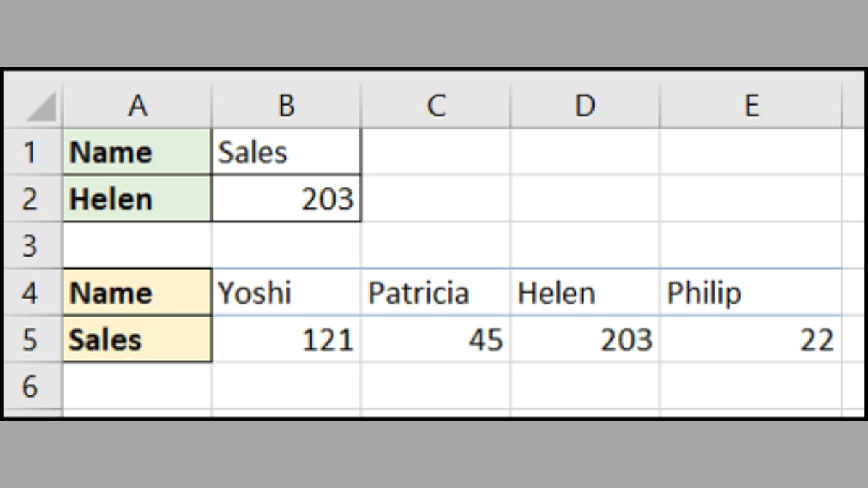Select the cell showing Helen in column A
This screenshot has width=868, height=488.
pyautogui.click(x=137, y=199)
